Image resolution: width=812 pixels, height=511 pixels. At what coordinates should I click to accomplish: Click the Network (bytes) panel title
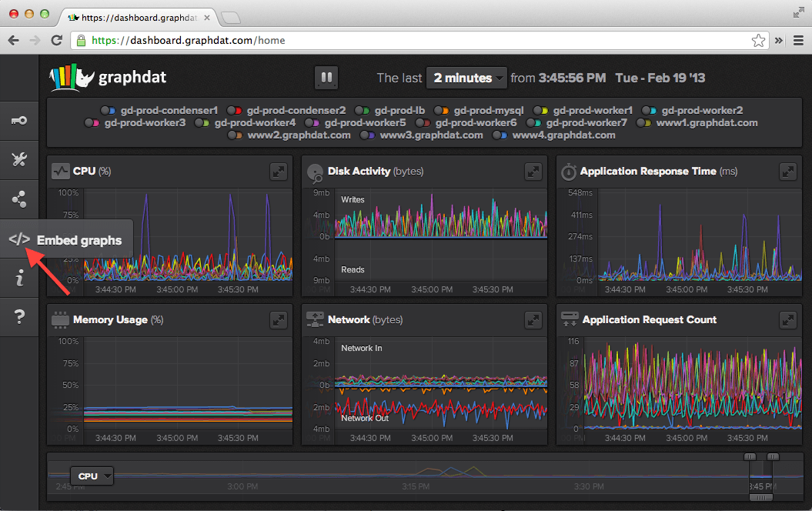(x=365, y=320)
